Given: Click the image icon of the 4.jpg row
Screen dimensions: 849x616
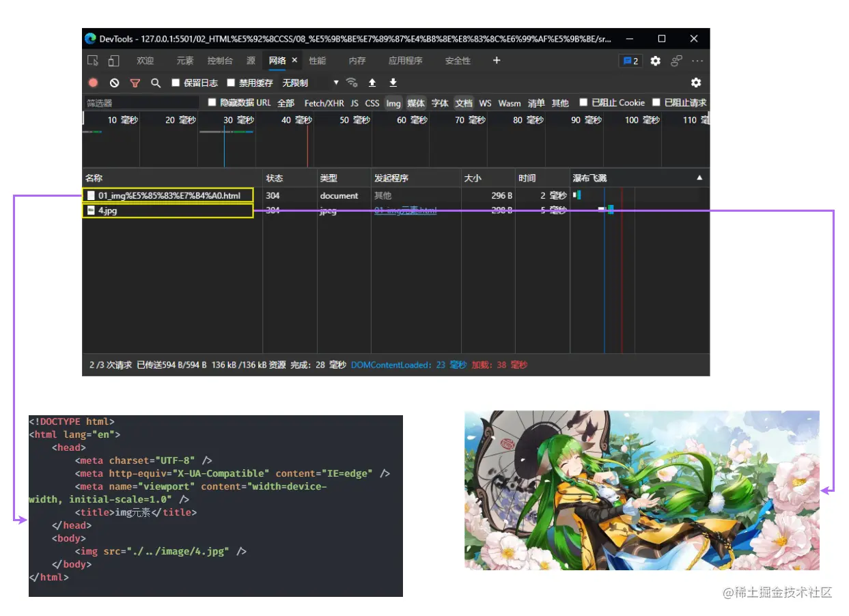Looking at the screenshot, I should [92, 211].
